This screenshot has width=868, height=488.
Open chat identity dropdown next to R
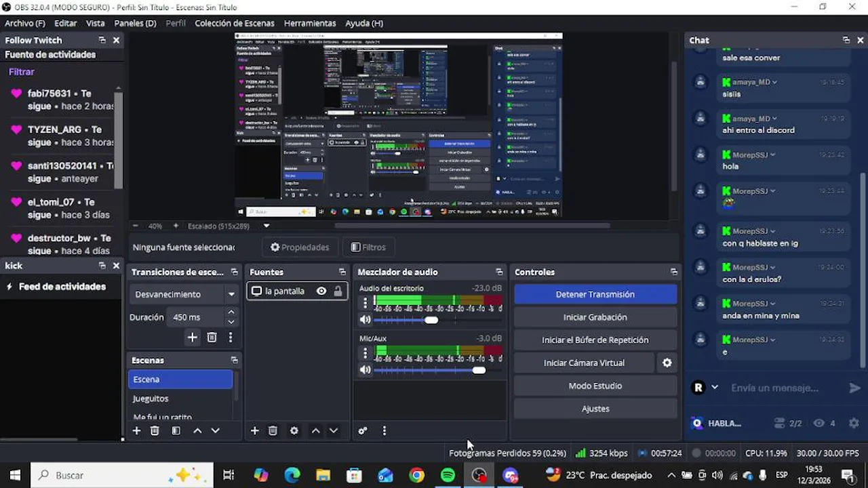tap(714, 388)
